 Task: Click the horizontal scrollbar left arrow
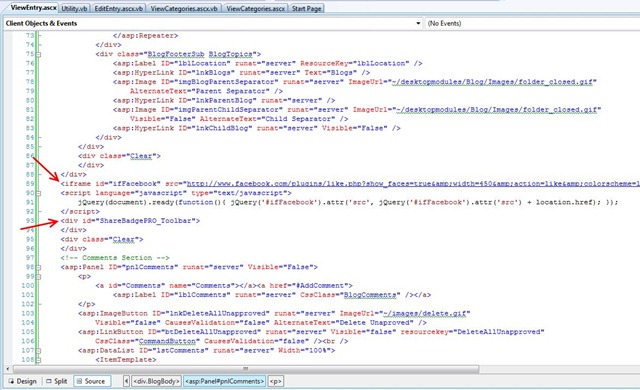[8, 369]
